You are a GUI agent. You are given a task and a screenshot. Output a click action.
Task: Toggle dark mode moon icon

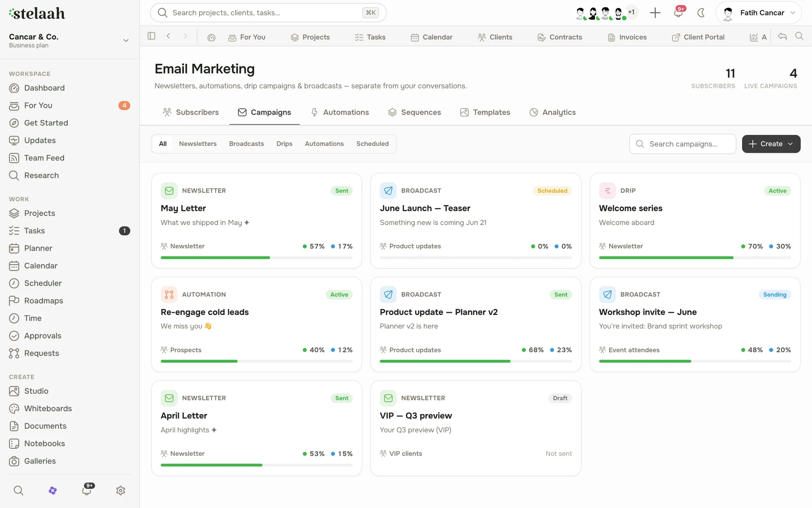(x=701, y=13)
